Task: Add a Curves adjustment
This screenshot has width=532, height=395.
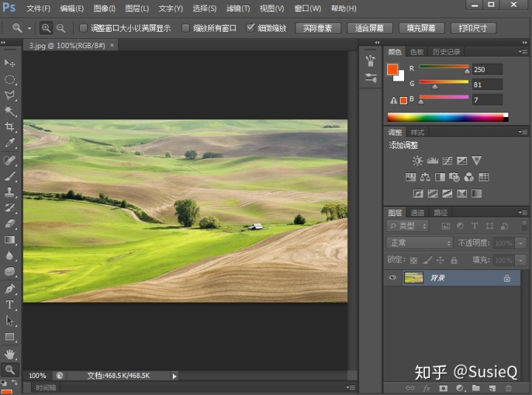Action: [447, 161]
